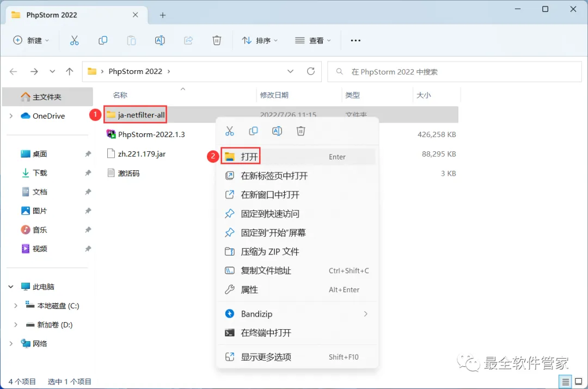
Task: Expand the 网络 tree node
Action: (x=11, y=344)
